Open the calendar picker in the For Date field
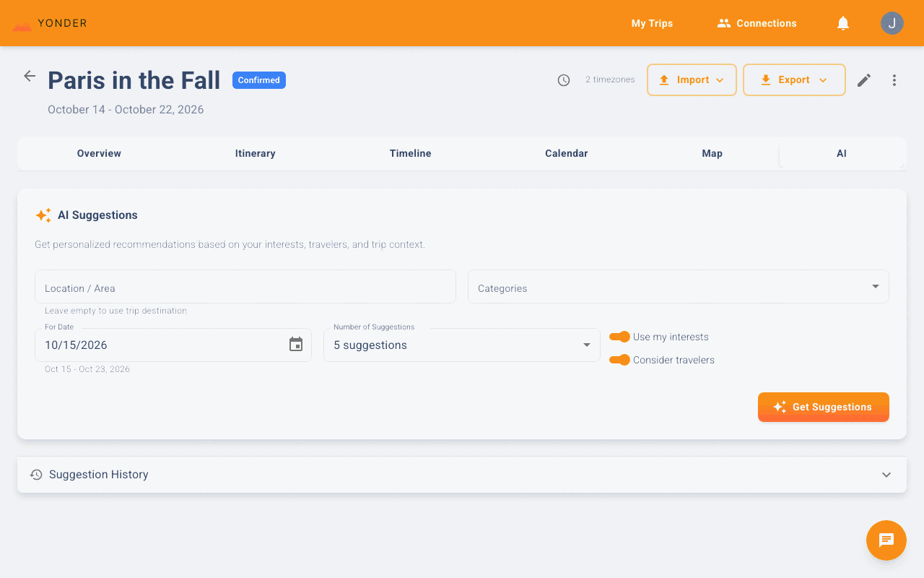Viewport: 924px width, 578px height. tap(295, 345)
